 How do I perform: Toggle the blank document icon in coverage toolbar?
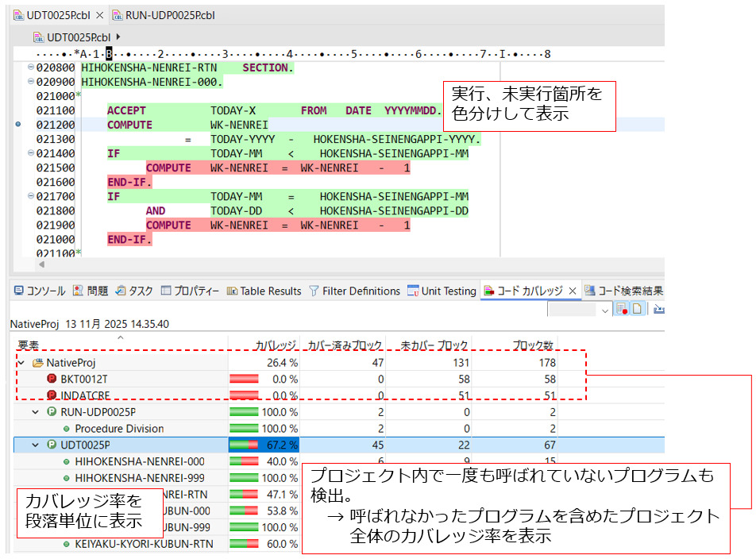(638, 308)
